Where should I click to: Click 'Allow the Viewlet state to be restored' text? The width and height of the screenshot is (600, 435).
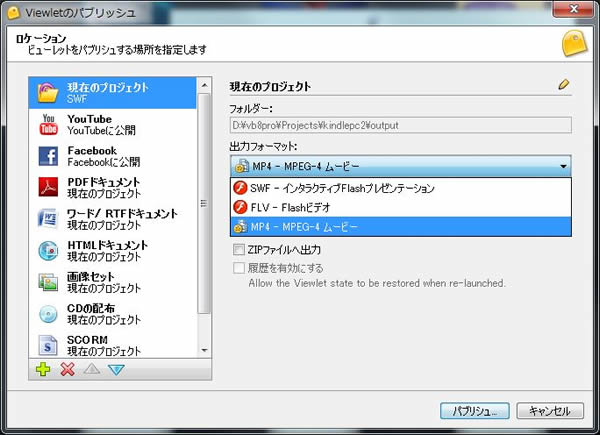coord(377,283)
